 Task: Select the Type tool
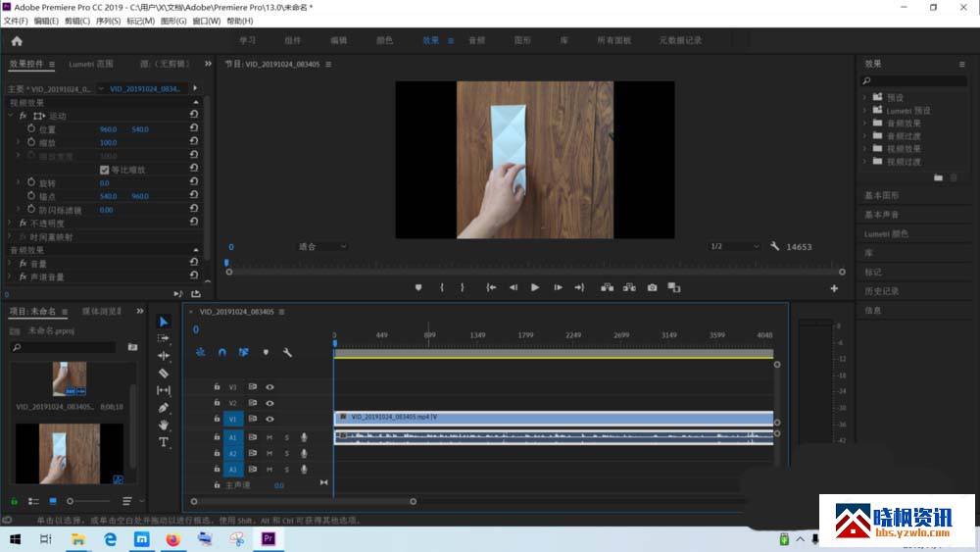tap(163, 442)
